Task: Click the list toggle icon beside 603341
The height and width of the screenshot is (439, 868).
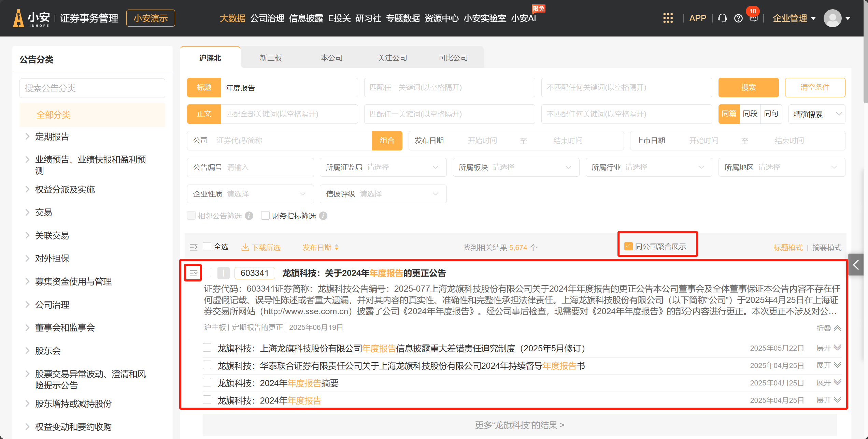Action: (193, 273)
